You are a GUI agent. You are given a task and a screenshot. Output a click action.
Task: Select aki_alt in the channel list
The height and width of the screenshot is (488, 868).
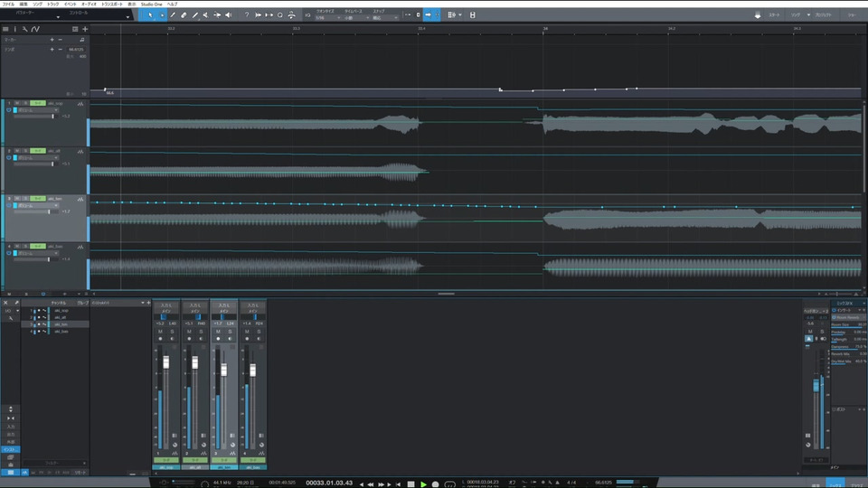click(x=61, y=318)
